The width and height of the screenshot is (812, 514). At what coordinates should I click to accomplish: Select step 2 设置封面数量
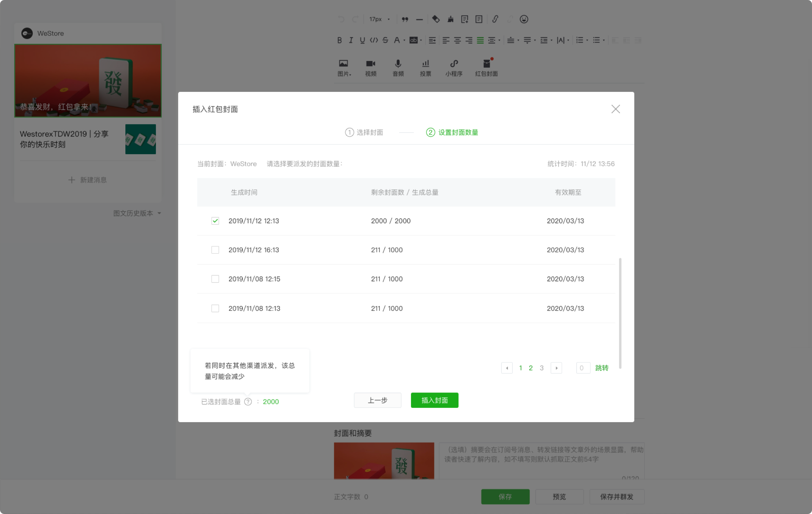pos(452,133)
